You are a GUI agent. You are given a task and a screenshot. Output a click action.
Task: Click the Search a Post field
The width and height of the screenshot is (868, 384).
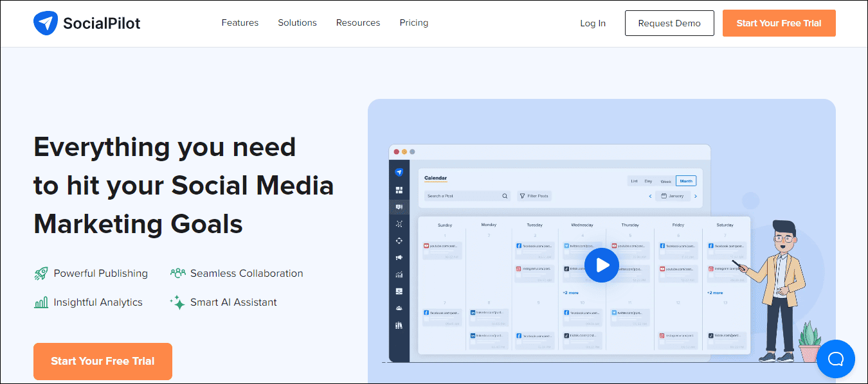pyautogui.click(x=467, y=196)
